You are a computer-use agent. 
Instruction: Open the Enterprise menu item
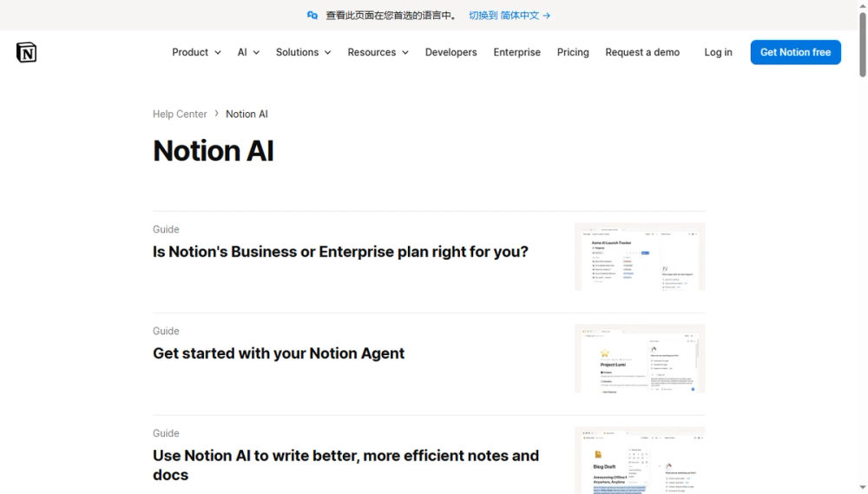[x=516, y=52]
